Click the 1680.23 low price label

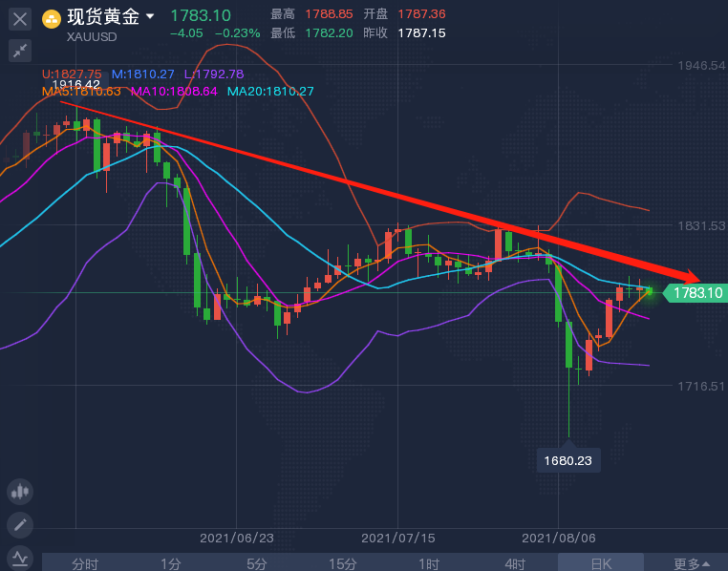(567, 460)
